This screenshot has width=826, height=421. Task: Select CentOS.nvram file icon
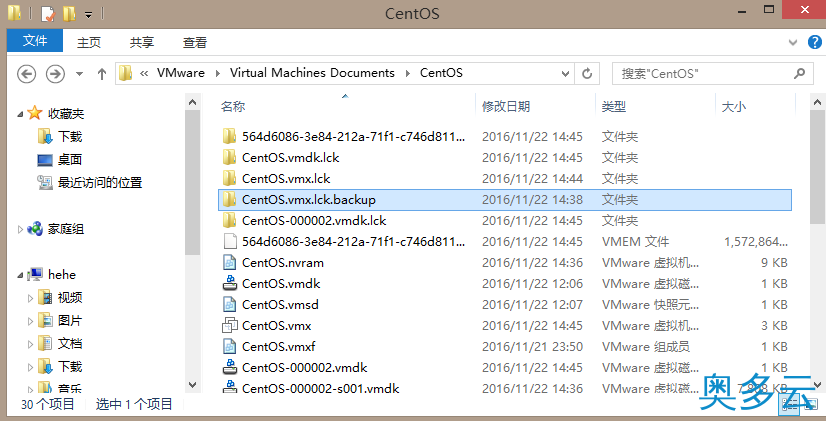pyautogui.click(x=230, y=262)
